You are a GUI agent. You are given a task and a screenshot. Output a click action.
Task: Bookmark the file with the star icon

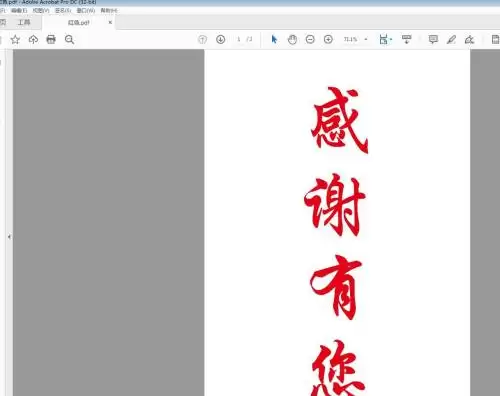15,40
